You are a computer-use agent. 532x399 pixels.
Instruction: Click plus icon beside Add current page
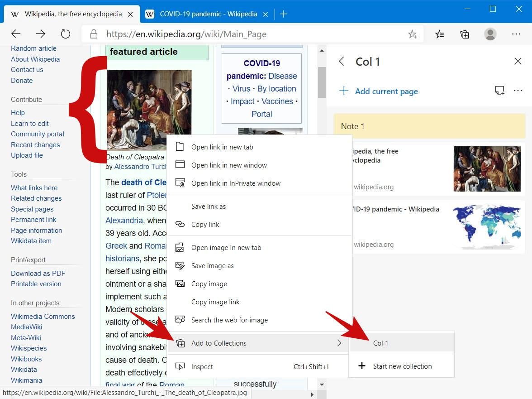point(344,91)
